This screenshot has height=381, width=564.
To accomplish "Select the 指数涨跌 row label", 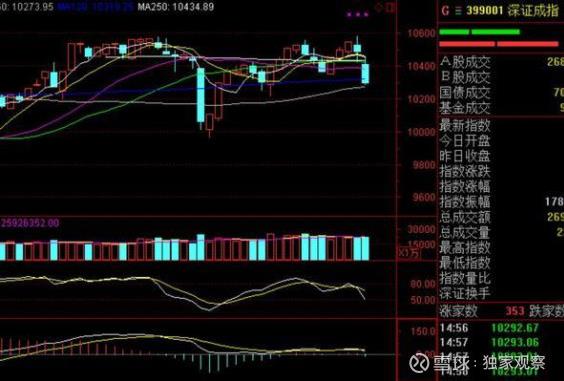I will 465,171.
